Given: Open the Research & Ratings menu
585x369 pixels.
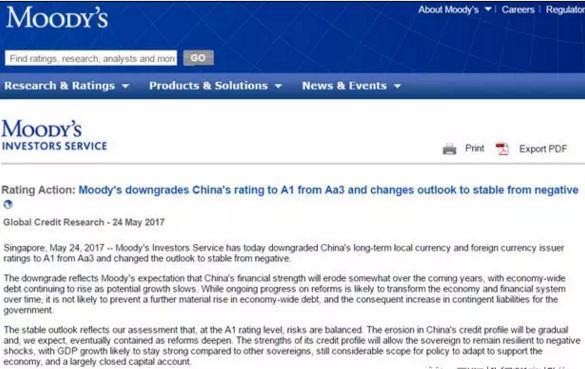Looking at the screenshot, I should click(60, 86).
